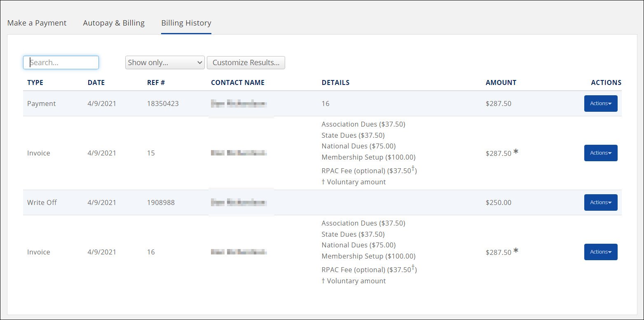Click the CONTACT NAME column header
The image size is (644, 320).
point(237,82)
